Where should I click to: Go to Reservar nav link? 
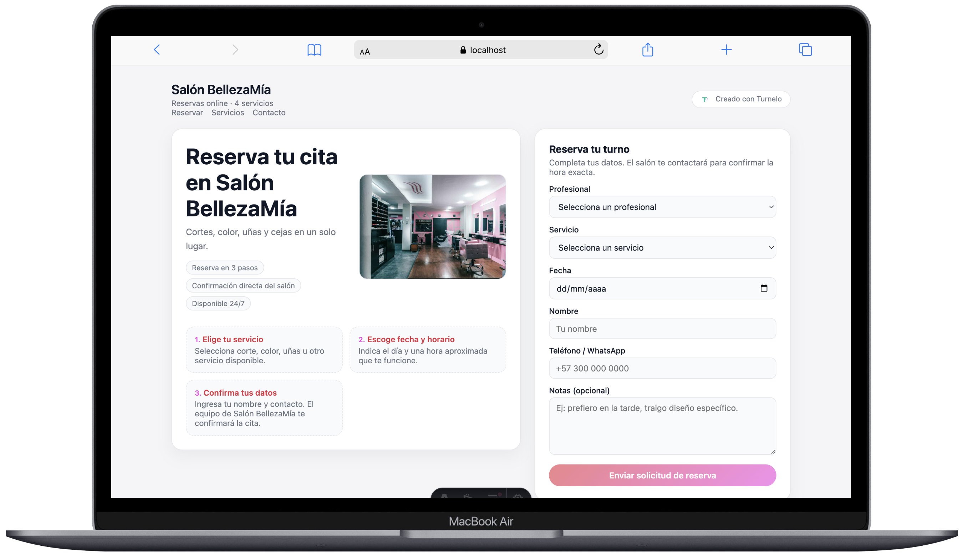click(x=187, y=113)
